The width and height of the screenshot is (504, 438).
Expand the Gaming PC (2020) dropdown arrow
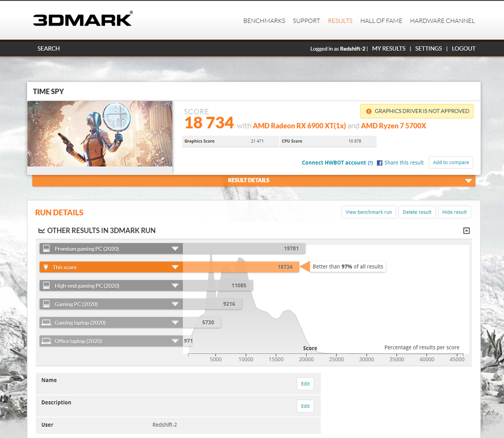tap(175, 304)
